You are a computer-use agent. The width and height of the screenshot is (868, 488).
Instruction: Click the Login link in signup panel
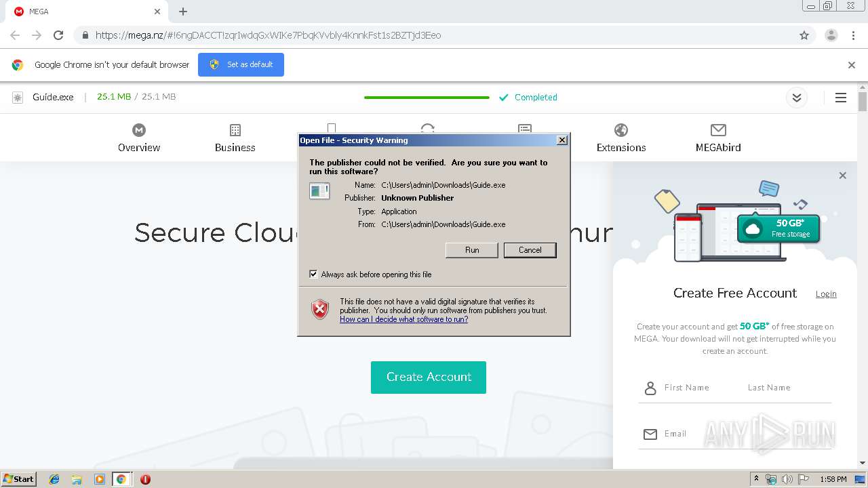(x=826, y=293)
